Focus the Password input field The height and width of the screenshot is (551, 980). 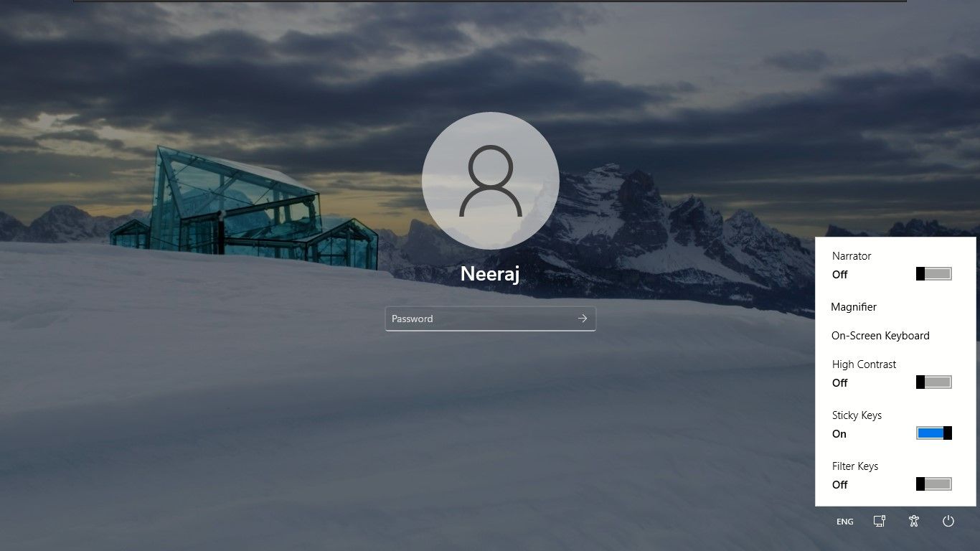click(490, 319)
